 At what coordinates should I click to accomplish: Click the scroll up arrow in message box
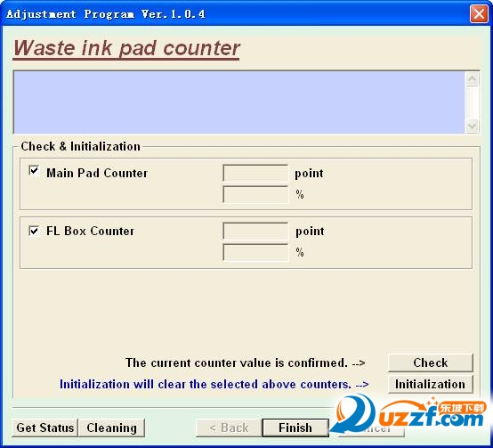[472, 78]
